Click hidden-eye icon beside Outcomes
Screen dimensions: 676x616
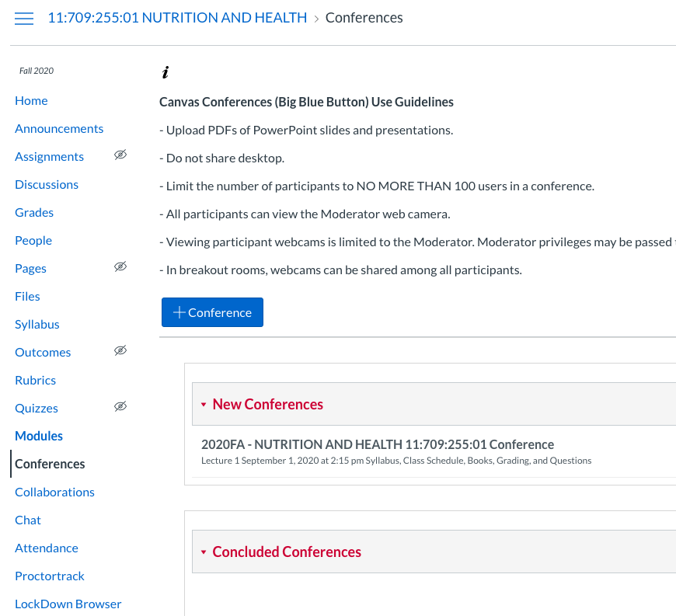[x=120, y=351]
